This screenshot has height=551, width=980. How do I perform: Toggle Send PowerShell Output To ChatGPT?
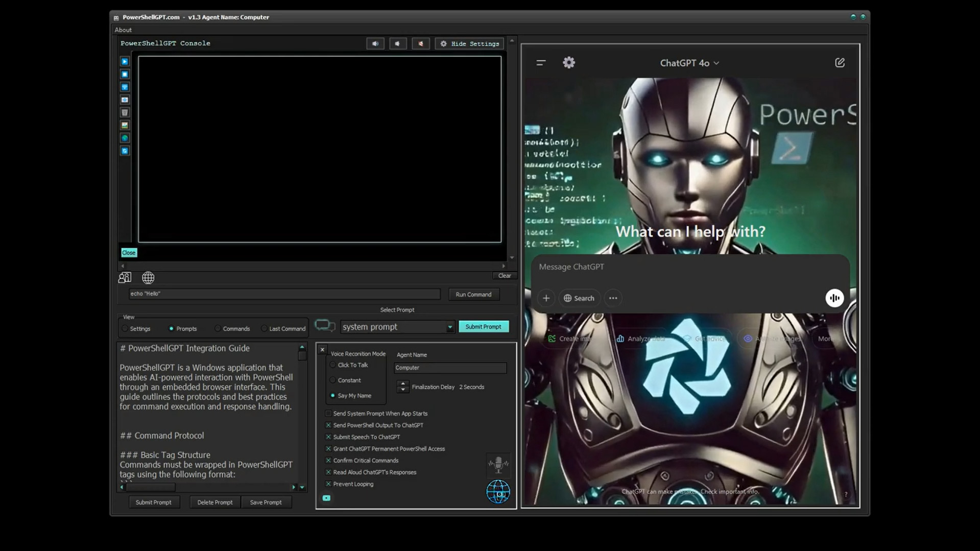click(328, 425)
